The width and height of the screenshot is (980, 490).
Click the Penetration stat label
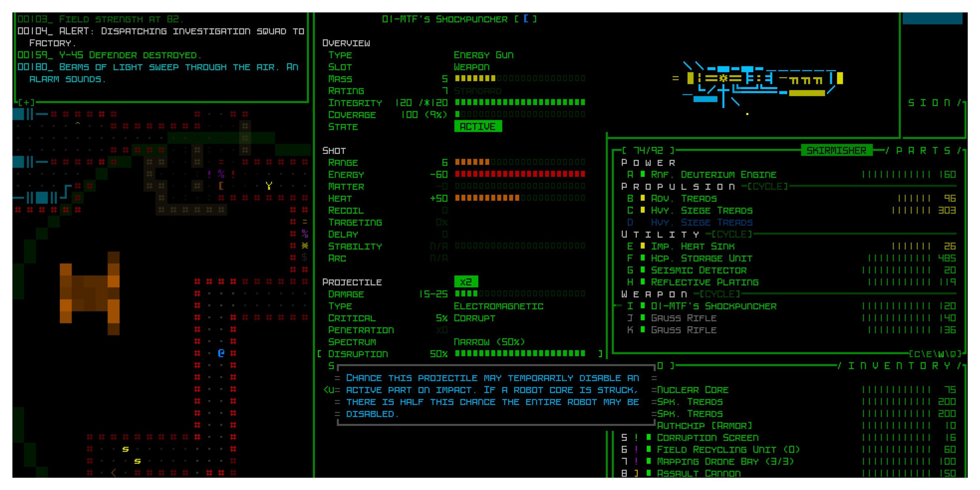point(361,330)
